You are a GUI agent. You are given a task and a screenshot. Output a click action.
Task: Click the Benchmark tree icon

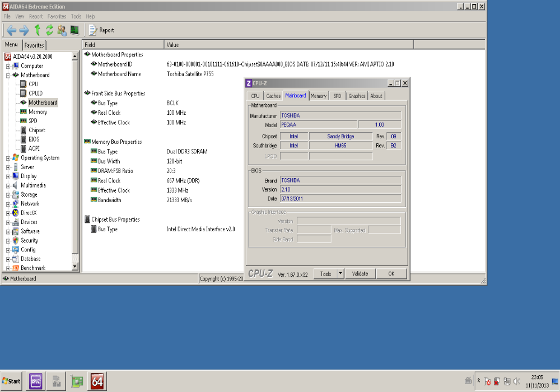pyautogui.click(x=15, y=268)
